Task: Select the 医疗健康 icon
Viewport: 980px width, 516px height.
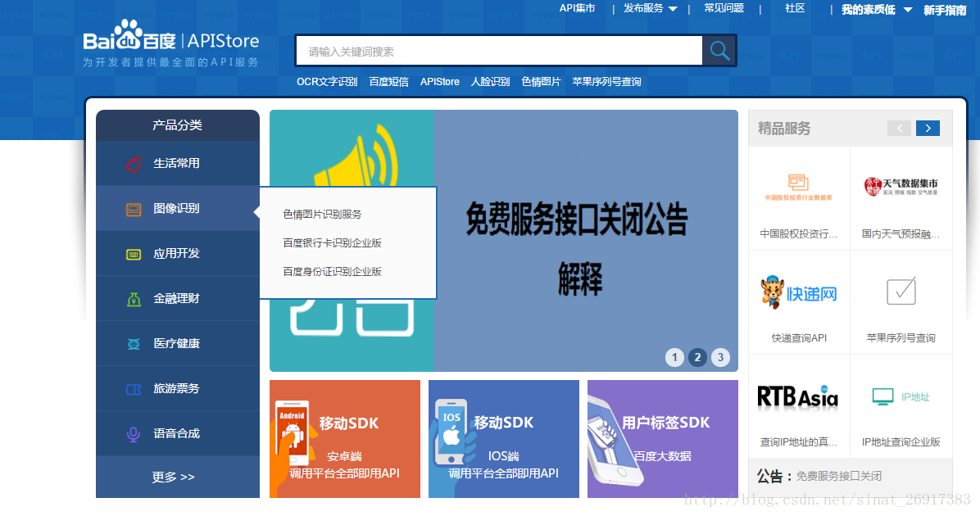Action: 134,344
